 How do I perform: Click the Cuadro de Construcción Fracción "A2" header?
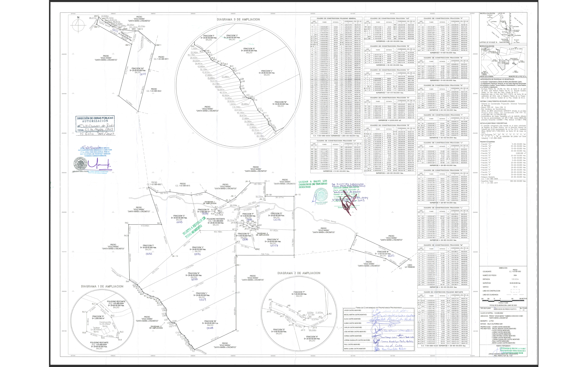click(x=390, y=18)
